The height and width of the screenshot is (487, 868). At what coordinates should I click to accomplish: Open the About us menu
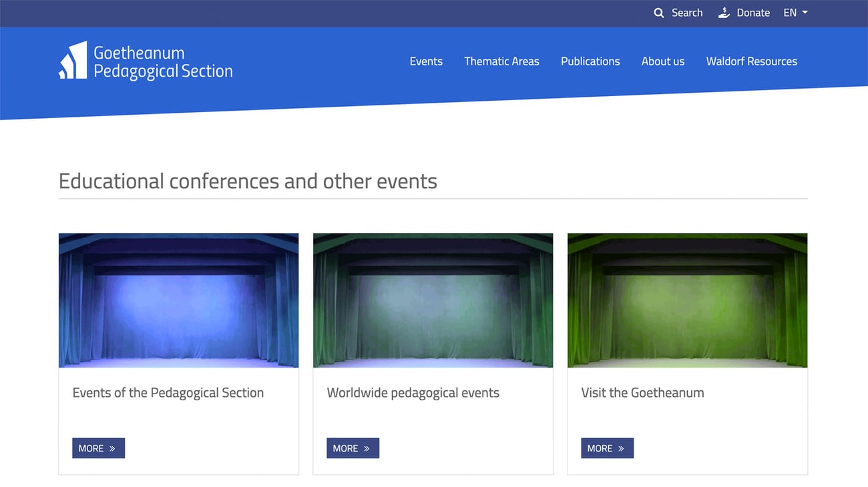click(x=663, y=61)
